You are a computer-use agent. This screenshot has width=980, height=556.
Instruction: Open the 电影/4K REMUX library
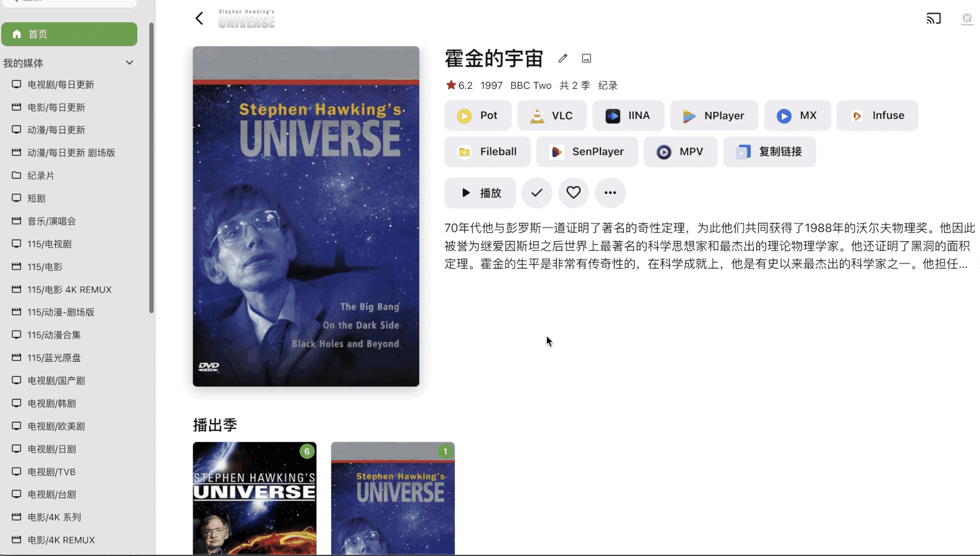pyautogui.click(x=69, y=540)
